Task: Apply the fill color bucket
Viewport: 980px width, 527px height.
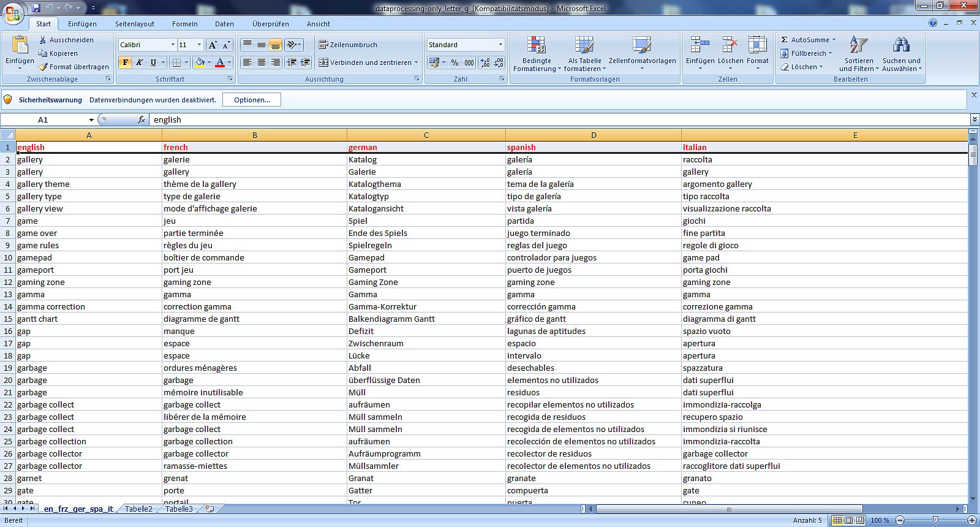Action: click(200, 63)
